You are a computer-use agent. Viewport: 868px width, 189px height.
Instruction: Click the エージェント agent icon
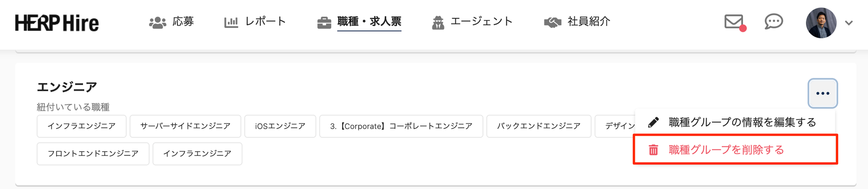click(438, 23)
